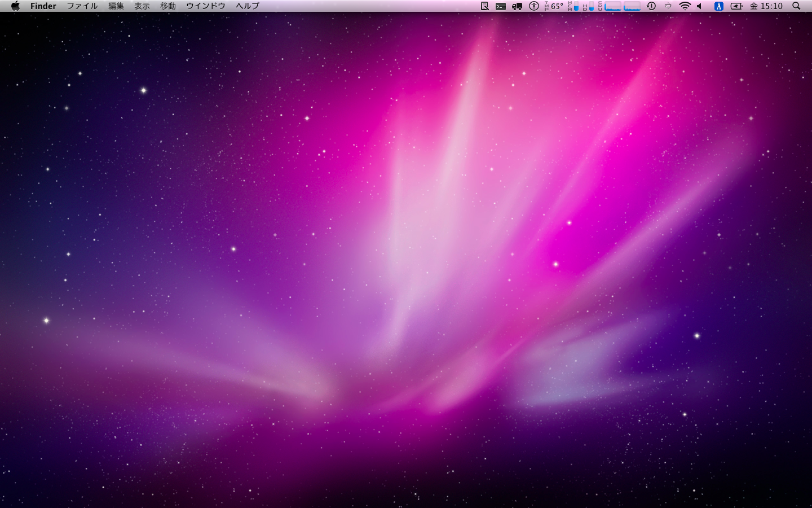The image size is (812, 508).
Task: Open the volume speaker control
Action: coord(700,6)
